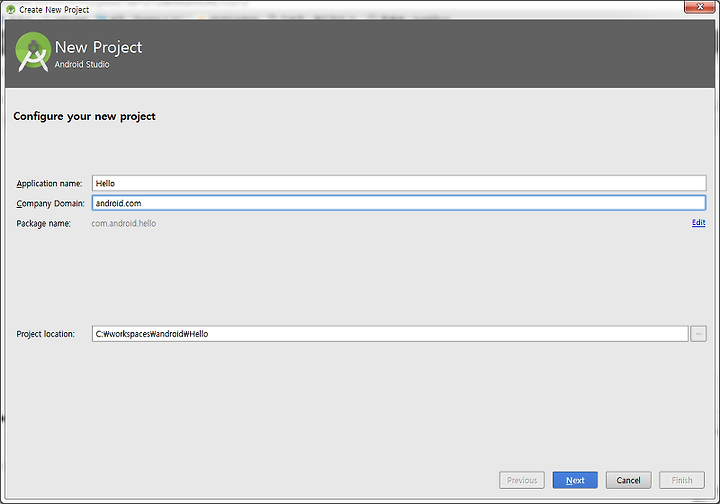Go to the Next step
The image size is (720, 504).
575,480
